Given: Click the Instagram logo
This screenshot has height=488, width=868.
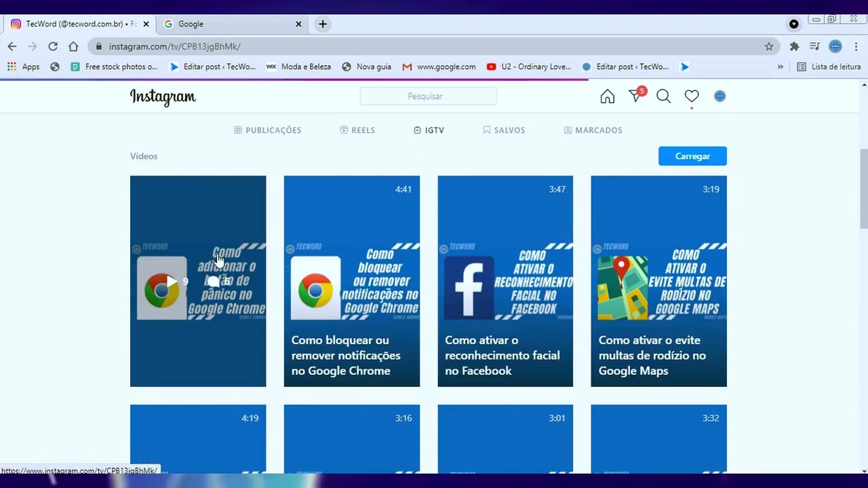Looking at the screenshot, I should tap(163, 97).
